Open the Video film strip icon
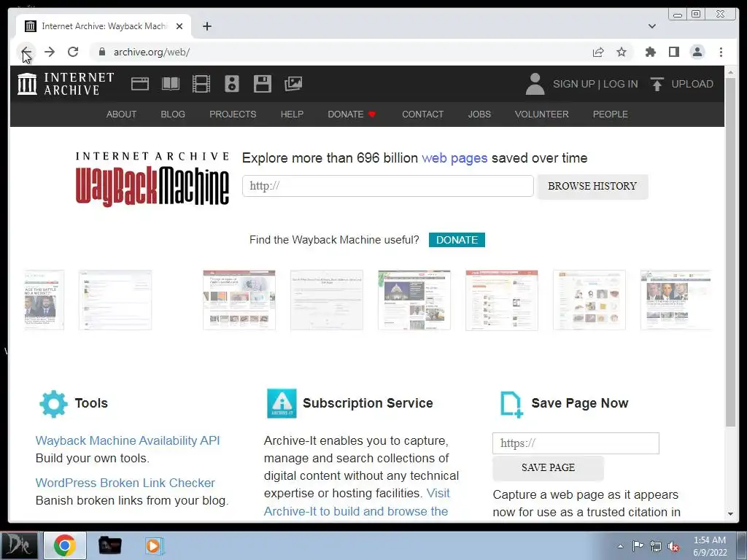This screenshot has height=560, width=747. [x=201, y=84]
